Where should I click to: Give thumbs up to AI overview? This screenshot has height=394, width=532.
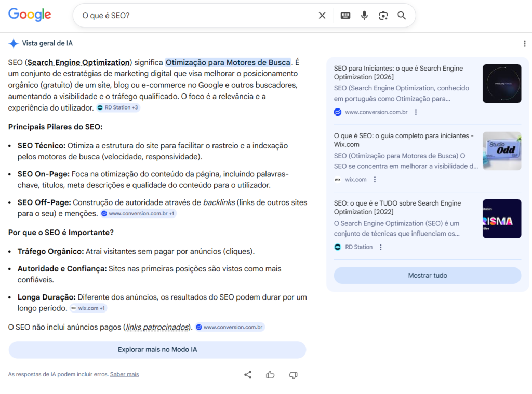pos(270,375)
